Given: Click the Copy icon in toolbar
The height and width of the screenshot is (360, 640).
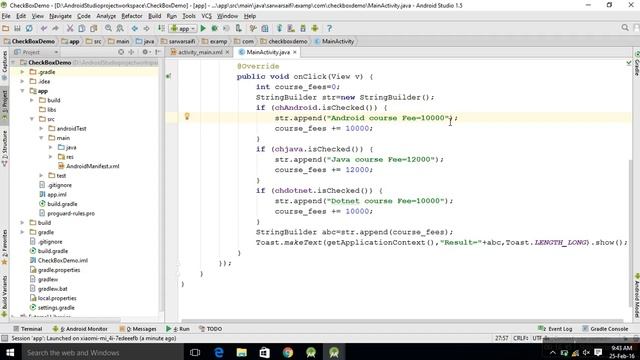Looking at the screenshot, I should pos(82,28).
